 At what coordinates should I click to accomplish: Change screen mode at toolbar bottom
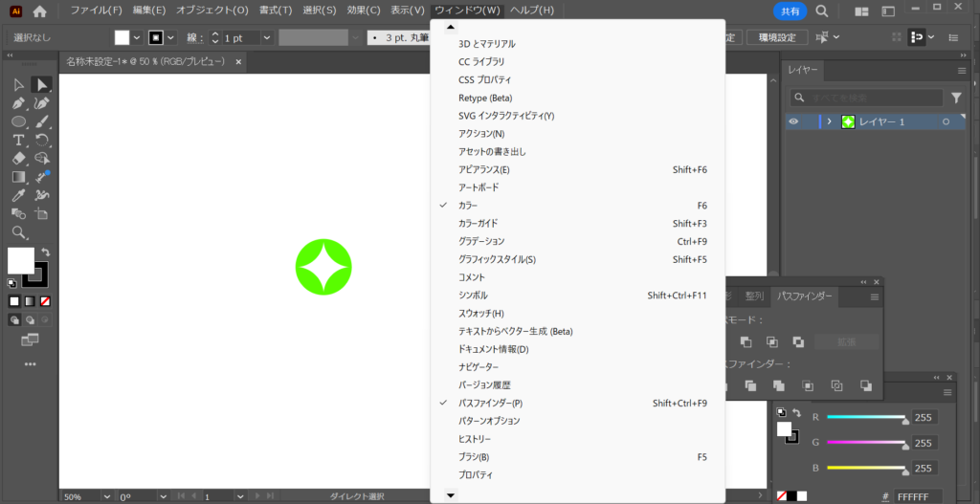pos(30,340)
